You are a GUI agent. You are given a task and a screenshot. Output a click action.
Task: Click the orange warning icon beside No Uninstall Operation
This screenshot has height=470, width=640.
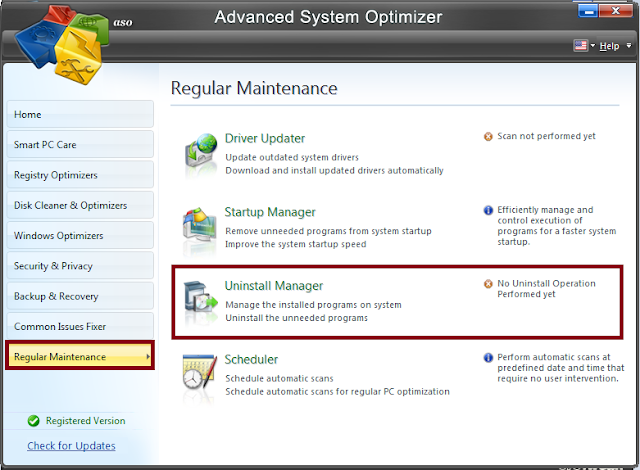488,284
